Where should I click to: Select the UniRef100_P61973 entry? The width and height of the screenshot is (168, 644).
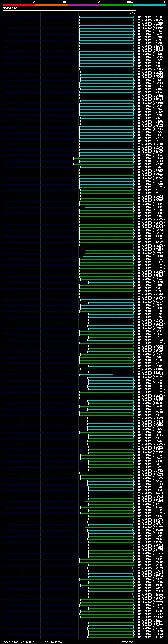tap(151, 354)
